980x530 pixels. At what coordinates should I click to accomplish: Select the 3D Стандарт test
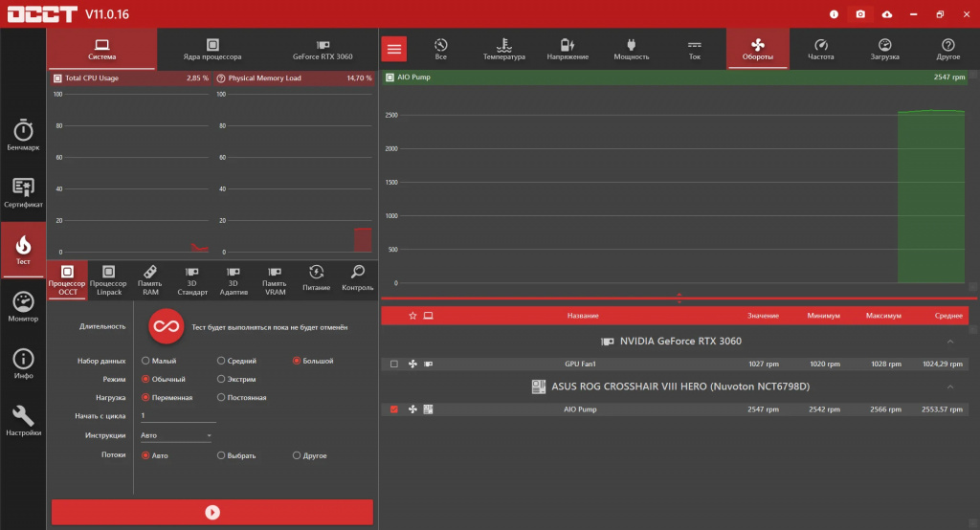click(x=191, y=280)
